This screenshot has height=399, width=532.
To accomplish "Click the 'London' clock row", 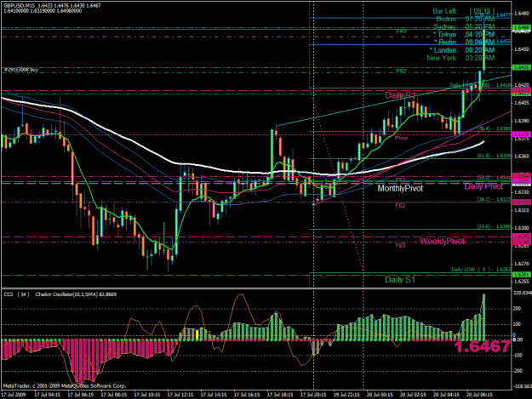I will [x=462, y=50].
